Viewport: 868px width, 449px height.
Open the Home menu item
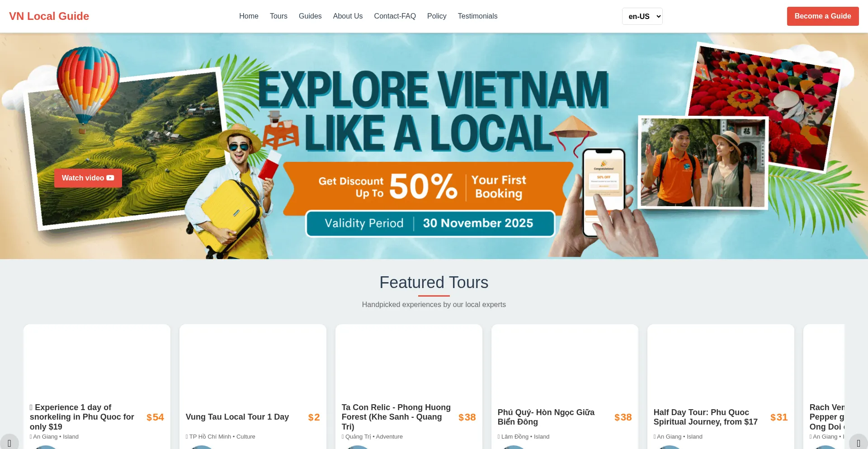[249, 16]
